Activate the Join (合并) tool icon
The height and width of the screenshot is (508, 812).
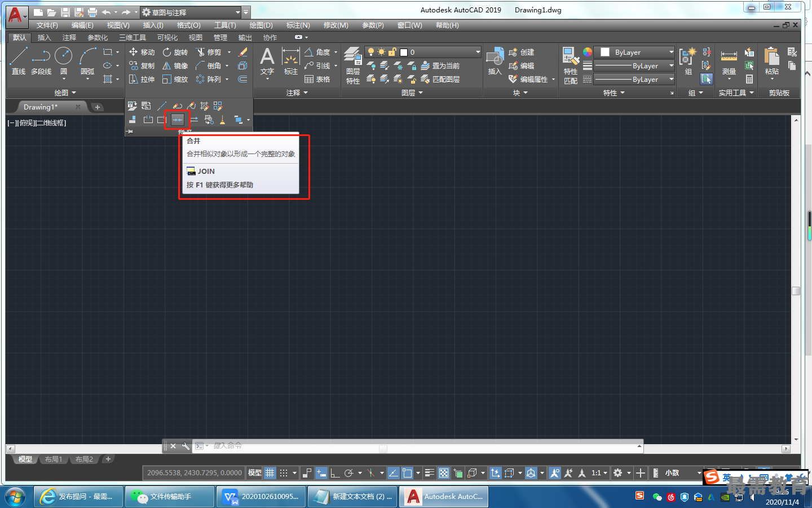177,119
